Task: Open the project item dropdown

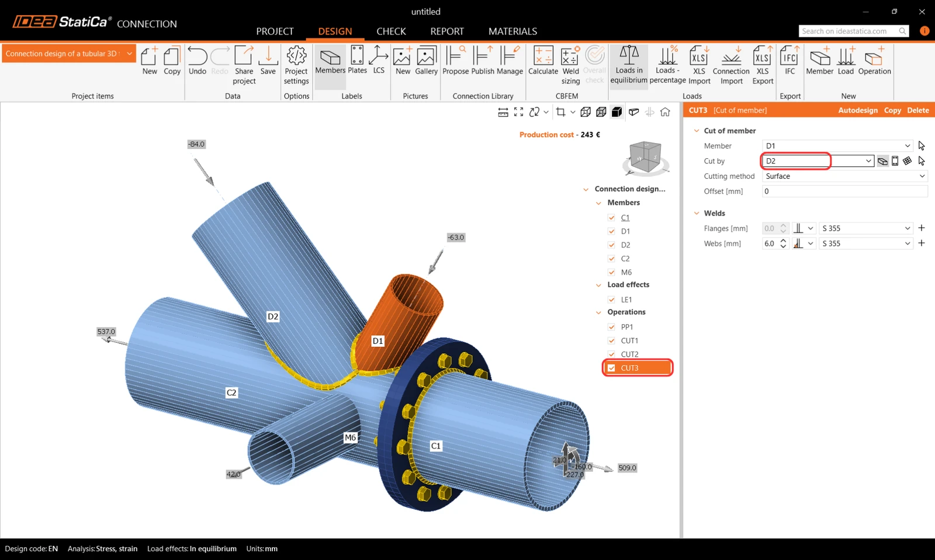Action: pos(129,54)
